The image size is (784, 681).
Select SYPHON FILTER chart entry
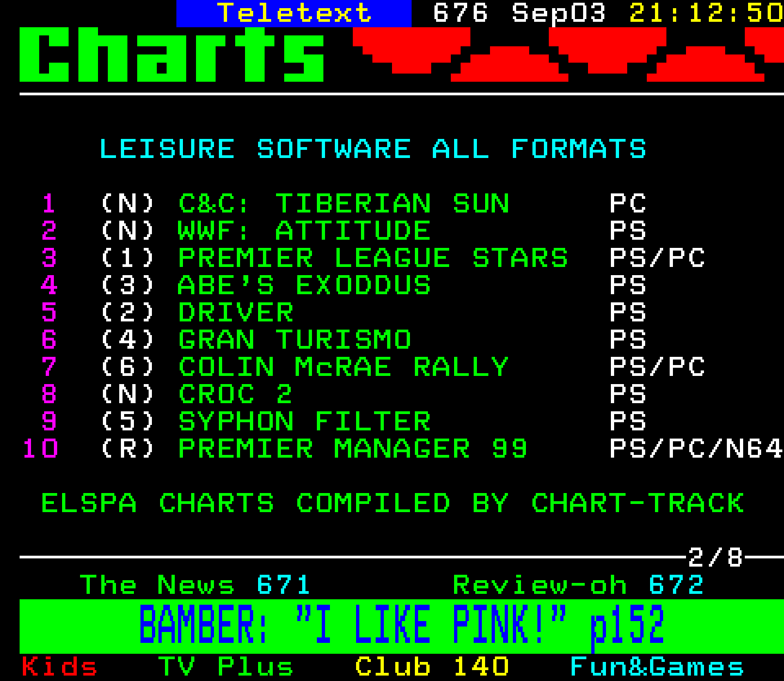pyautogui.click(x=304, y=422)
